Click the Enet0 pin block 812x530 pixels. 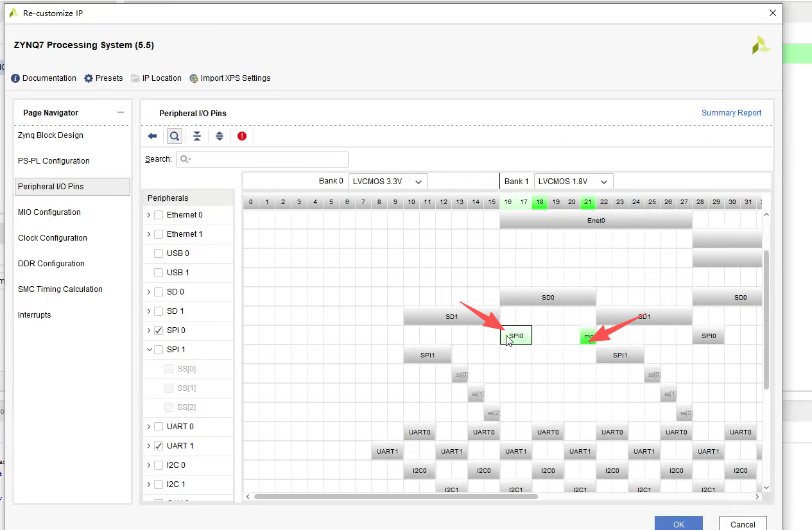coord(596,220)
